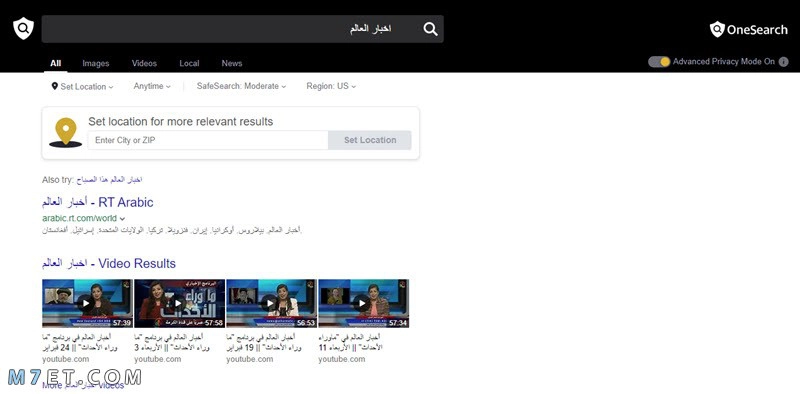Expand the Set Location dropdown
The height and width of the screenshot is (394, 800).
83,87
